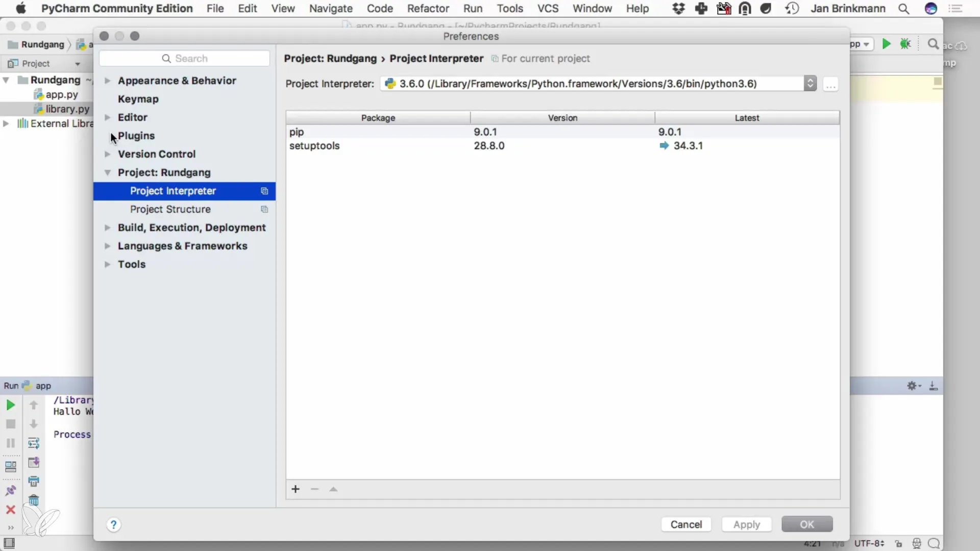Viewport: 980px width, 551px height.
Task: Click the down arrow icon in Run panel
Action: click(34, 424)
